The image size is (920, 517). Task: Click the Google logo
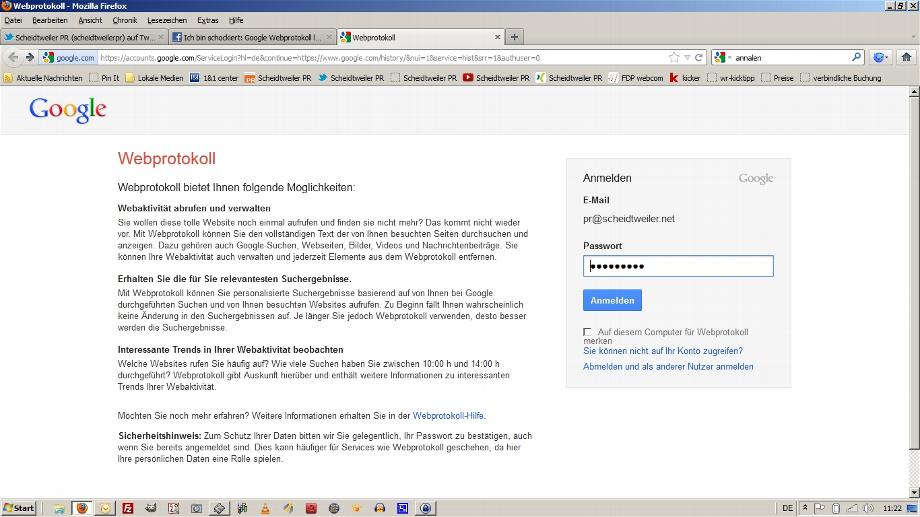click(67, 110)
